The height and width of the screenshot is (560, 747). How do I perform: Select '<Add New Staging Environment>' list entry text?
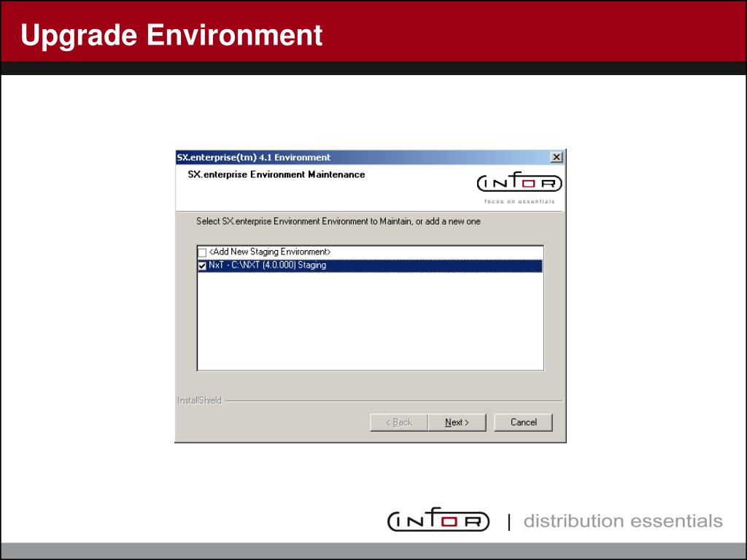tap(270, 252)
